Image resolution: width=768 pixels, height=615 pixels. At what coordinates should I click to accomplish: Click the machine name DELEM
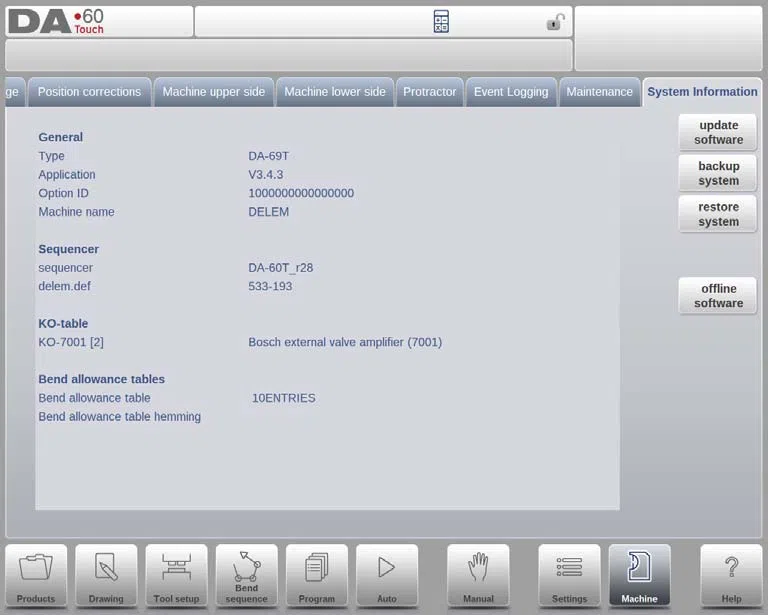tap(268, 212)
